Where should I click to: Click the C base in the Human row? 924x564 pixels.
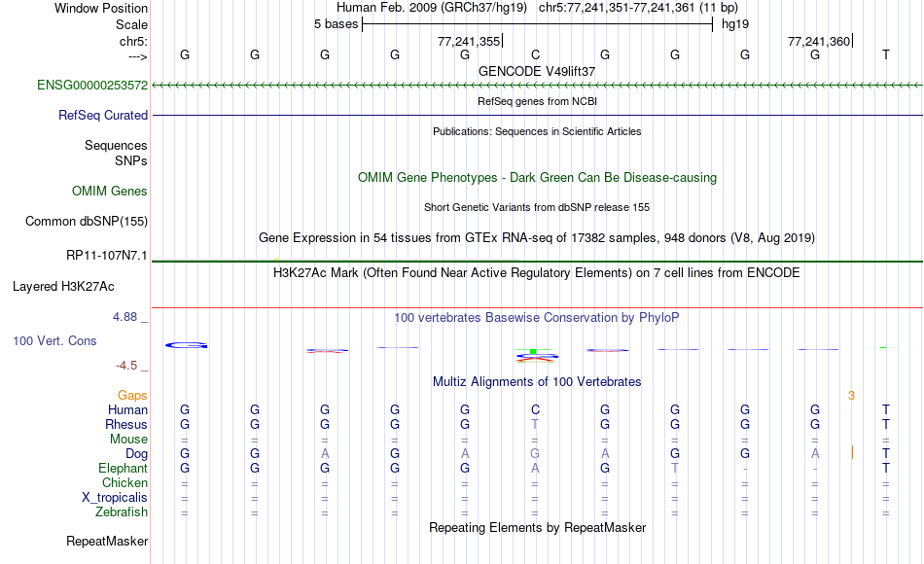pos(535,409)
